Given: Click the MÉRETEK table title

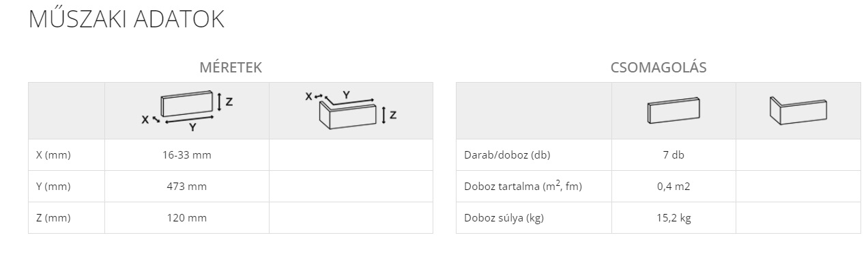Looking at the screenshot, I should click(231, 68).
